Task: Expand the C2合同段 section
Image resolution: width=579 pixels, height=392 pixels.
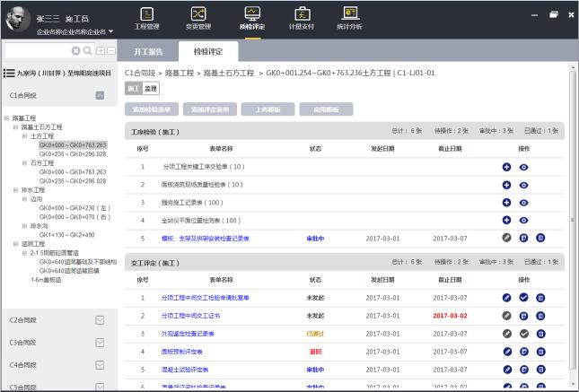Action: coord(100,320)
